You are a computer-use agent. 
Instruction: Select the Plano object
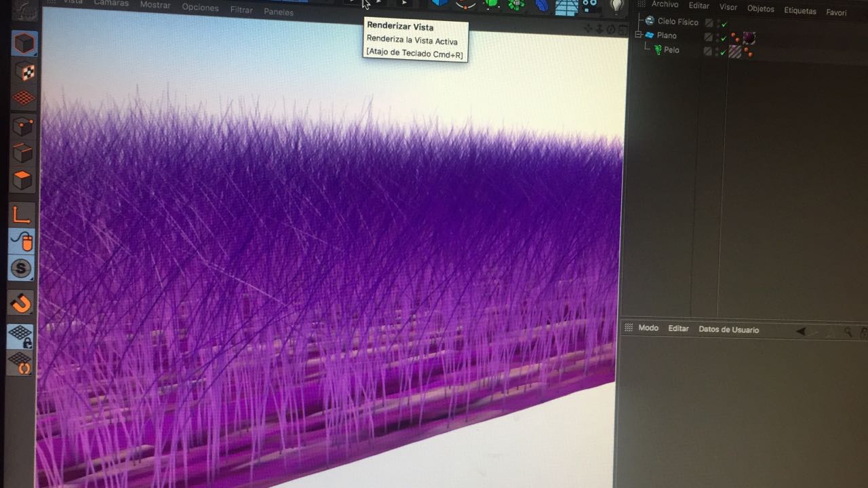(x=667, y=36)
